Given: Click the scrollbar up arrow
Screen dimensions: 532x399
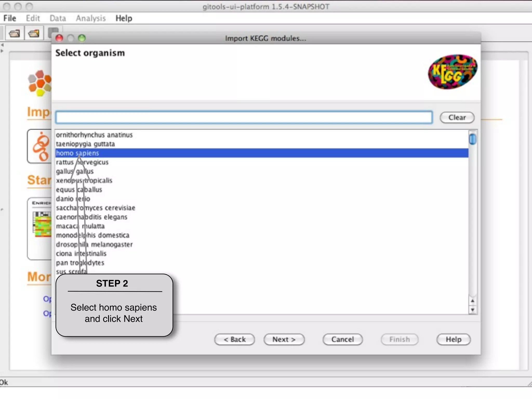Looking at the screenshot, I should coord(473,301).
